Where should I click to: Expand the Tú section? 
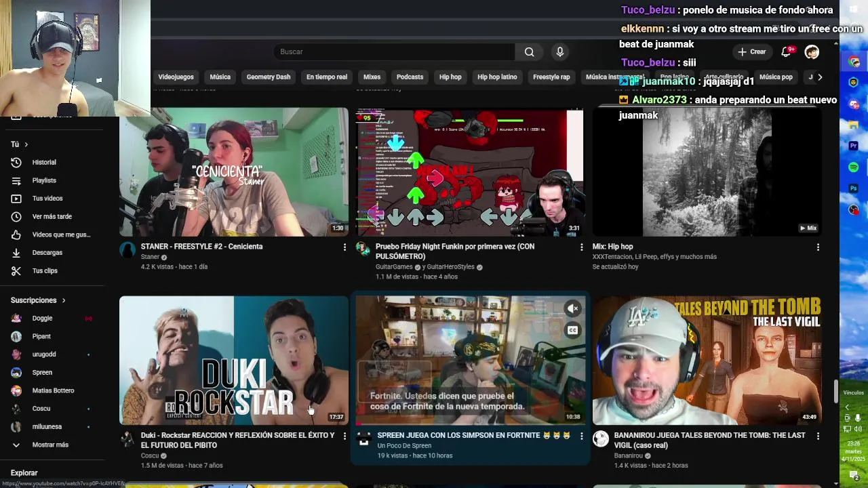[20, 144]
